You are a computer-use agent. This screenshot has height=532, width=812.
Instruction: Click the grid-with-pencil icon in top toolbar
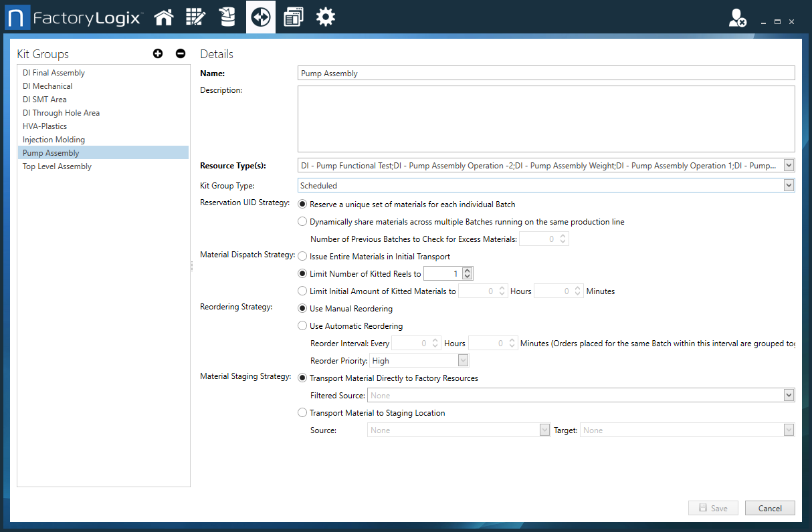tap(195, 17)
